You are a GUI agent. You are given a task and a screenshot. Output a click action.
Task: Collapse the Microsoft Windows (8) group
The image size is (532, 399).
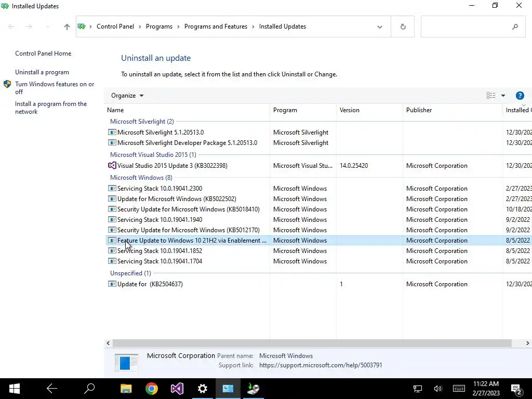(x=141, y=178)
